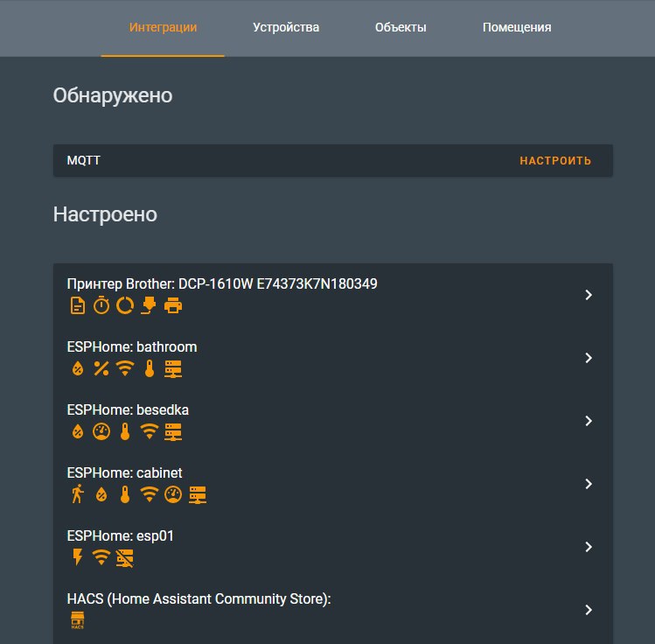Click Brother printer document page icon
Screen dimensions: 655x644
pos(78,305)
